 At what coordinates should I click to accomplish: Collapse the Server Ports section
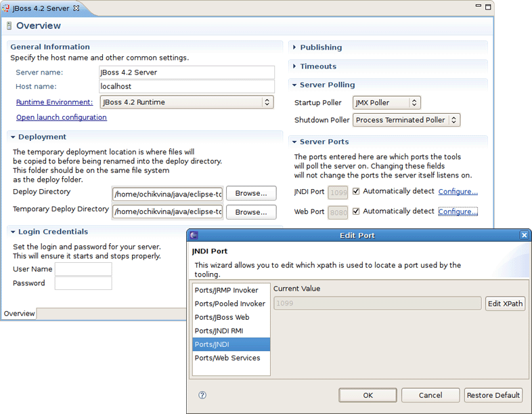coord(294,142)
